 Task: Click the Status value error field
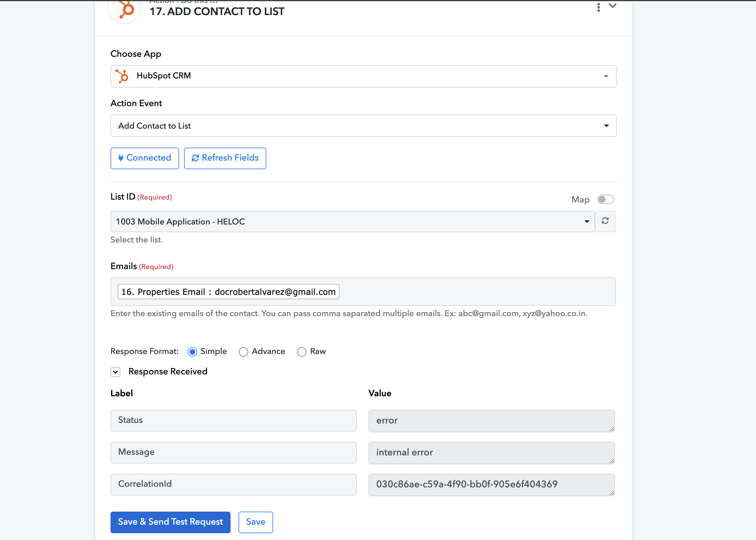click(x=491, y=421)
